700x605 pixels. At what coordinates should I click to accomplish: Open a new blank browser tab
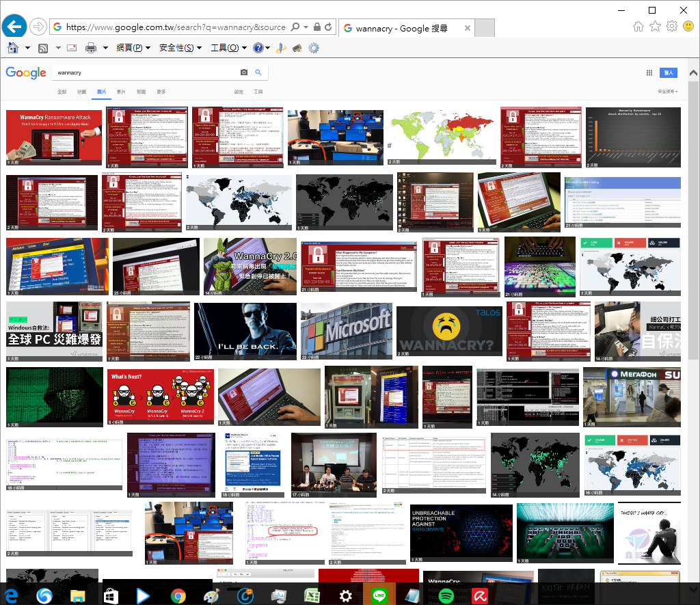485,28
